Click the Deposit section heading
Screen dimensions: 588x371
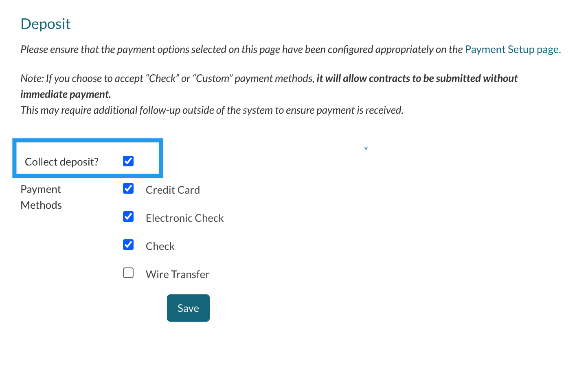click(x=46, y=24)
